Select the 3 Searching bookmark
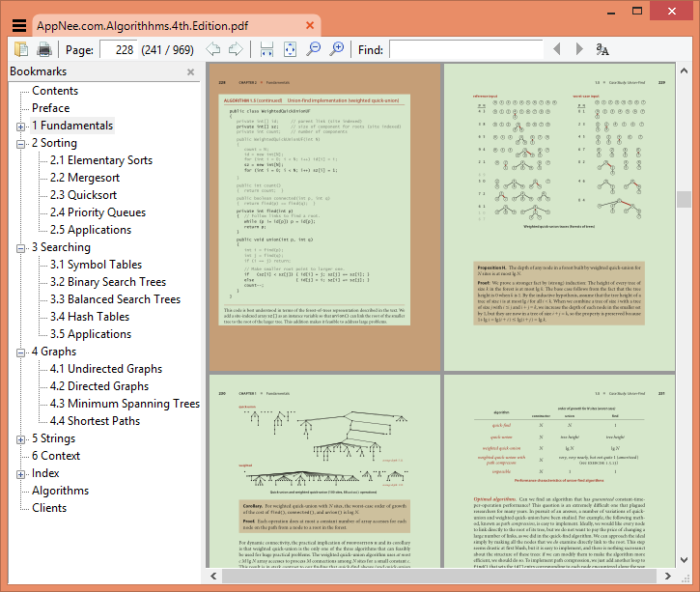Image resolution: width=700 pixels, height=592 pixels. 61,247
